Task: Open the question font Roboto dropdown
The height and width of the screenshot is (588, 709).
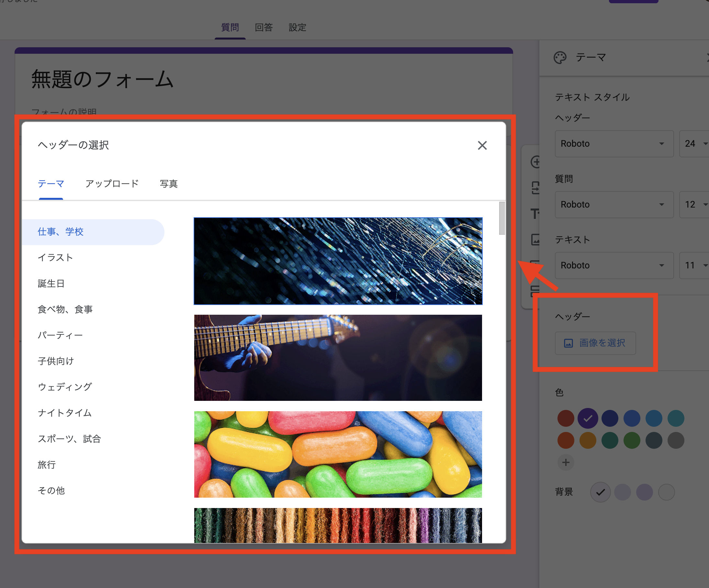Action: 614,205
